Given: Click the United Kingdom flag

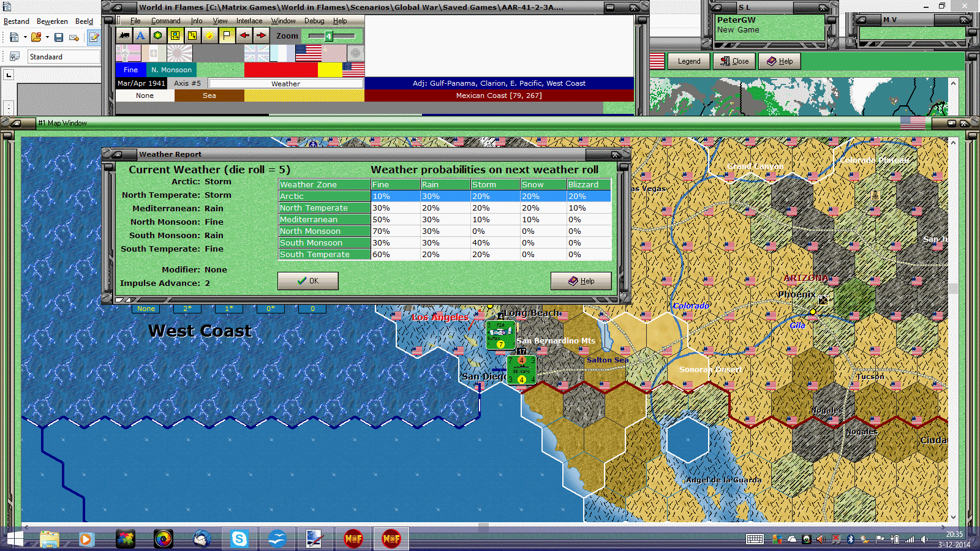Looking at the screenshot, I should (x=257, y=53).
